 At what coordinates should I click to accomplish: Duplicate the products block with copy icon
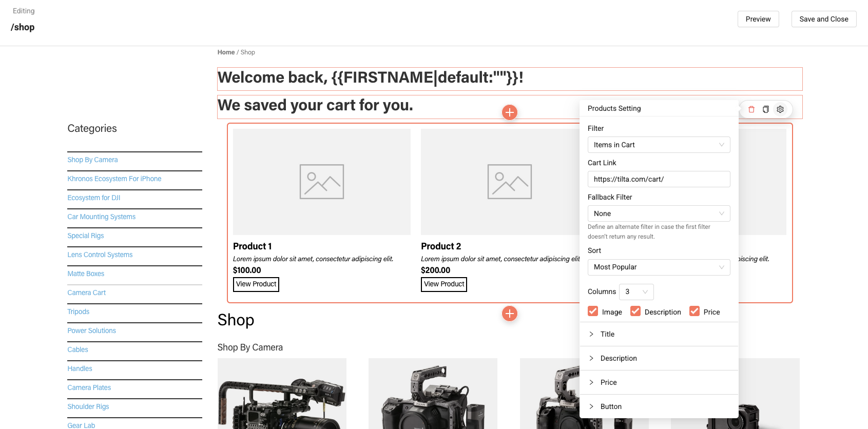[766, 109]
